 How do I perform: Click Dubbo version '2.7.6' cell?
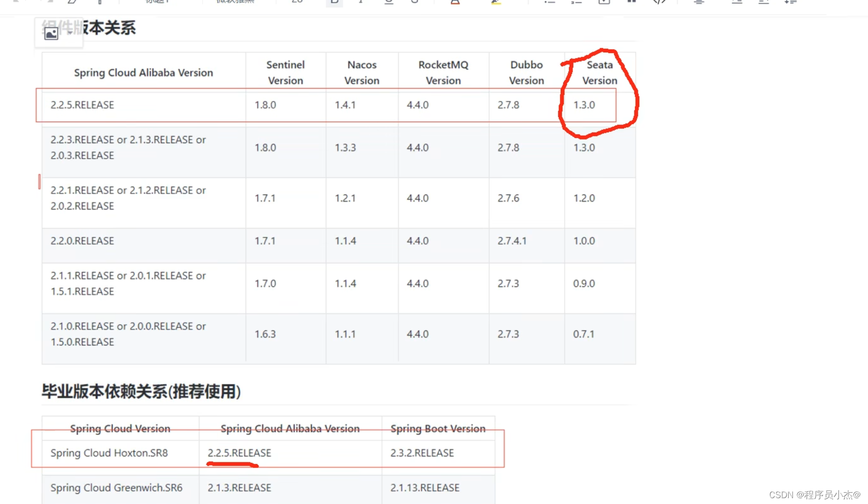coord(508,198)
